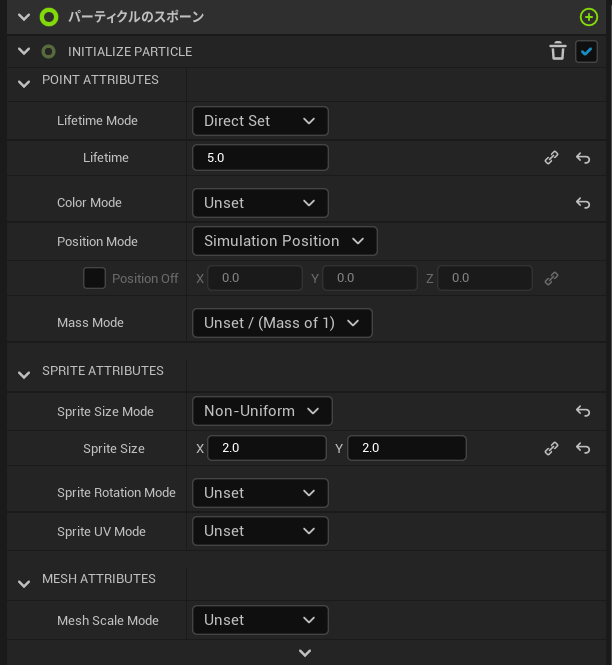The width and height of the screenshot is (612, 665).
Task: Collapse the パーティクルのスポーン section
Action: 24,17
